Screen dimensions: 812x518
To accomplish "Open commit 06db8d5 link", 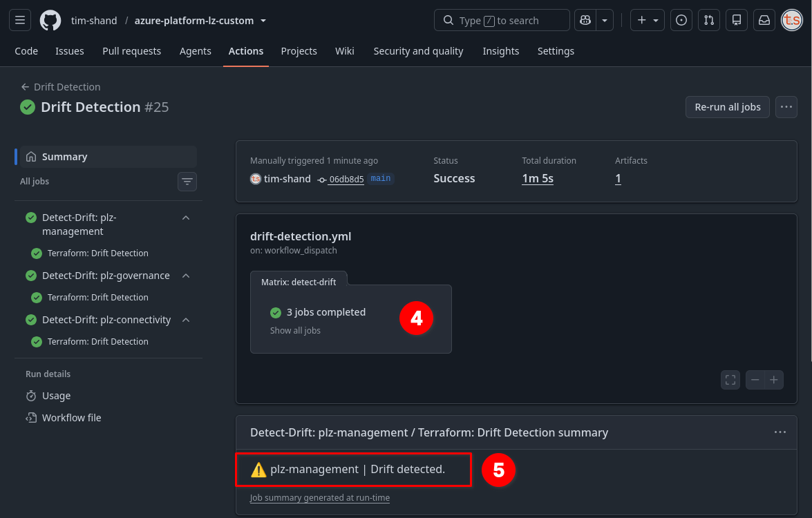I will (346, 179).
